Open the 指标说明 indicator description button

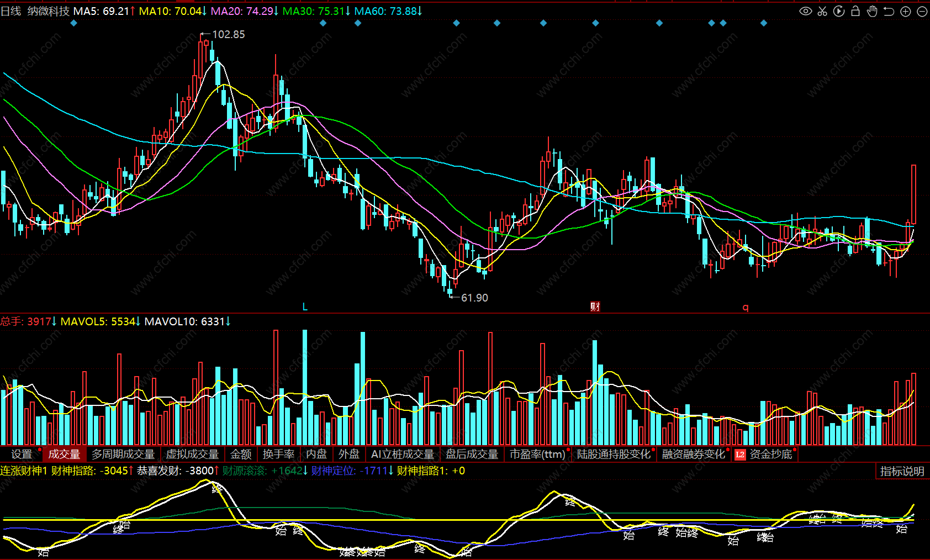(902, 471)
